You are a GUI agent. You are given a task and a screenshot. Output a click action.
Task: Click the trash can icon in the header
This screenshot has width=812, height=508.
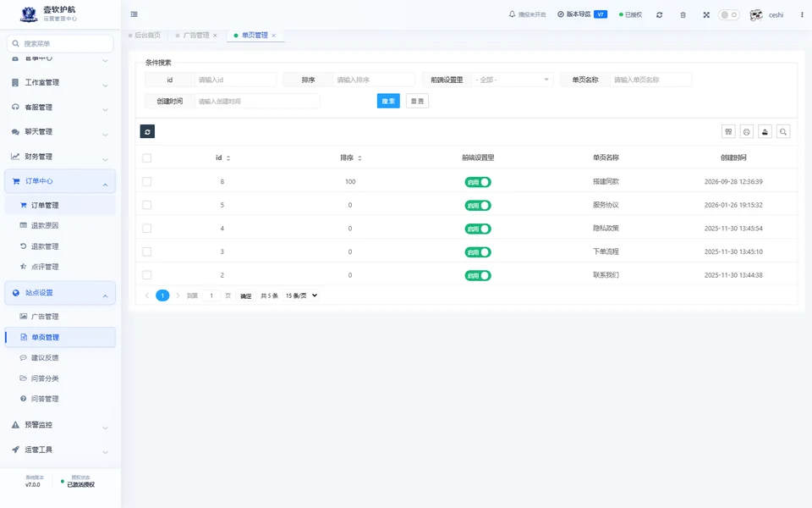(683, 15)
